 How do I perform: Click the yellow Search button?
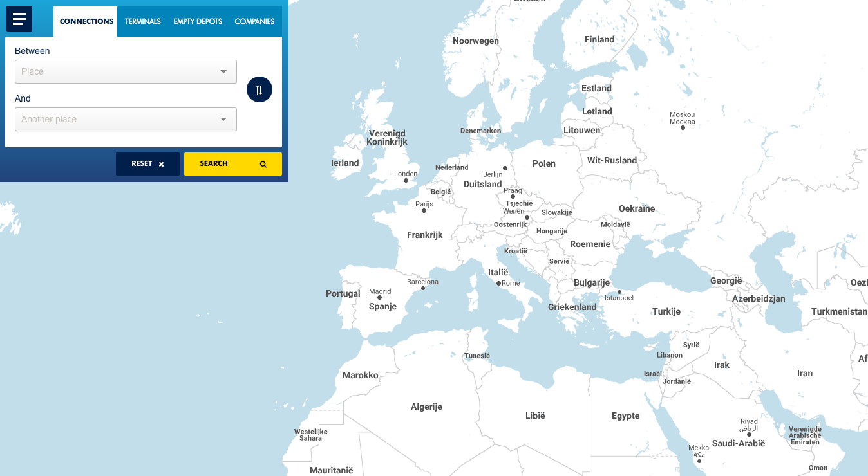[x=233, y=164]
